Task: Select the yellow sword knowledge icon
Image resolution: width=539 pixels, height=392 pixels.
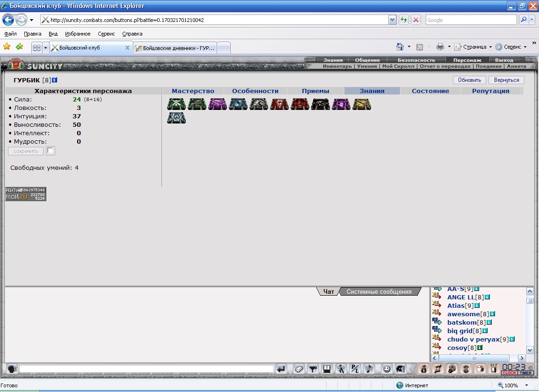Action: tap(362, 104)
